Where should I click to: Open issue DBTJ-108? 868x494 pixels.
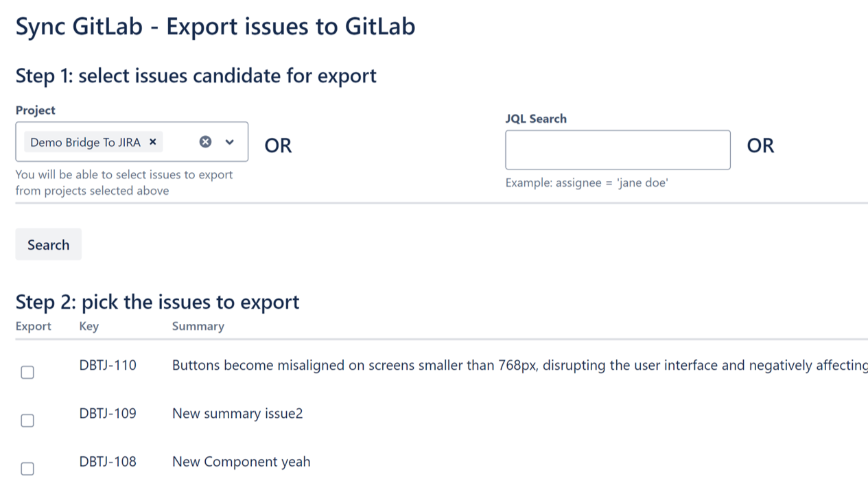click(x=108, y=461)
